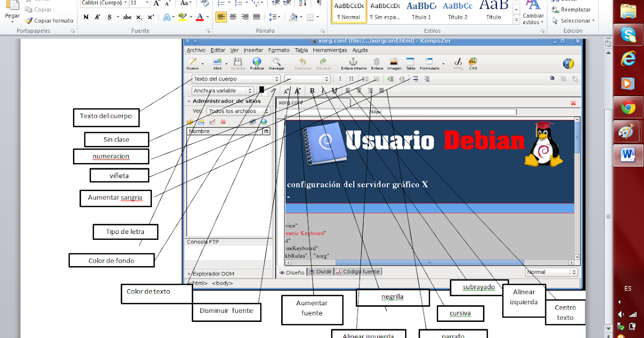Click KompoZer's increase font size large A icon
This screenshot has height=338, width=644.
tap(298, 91)
